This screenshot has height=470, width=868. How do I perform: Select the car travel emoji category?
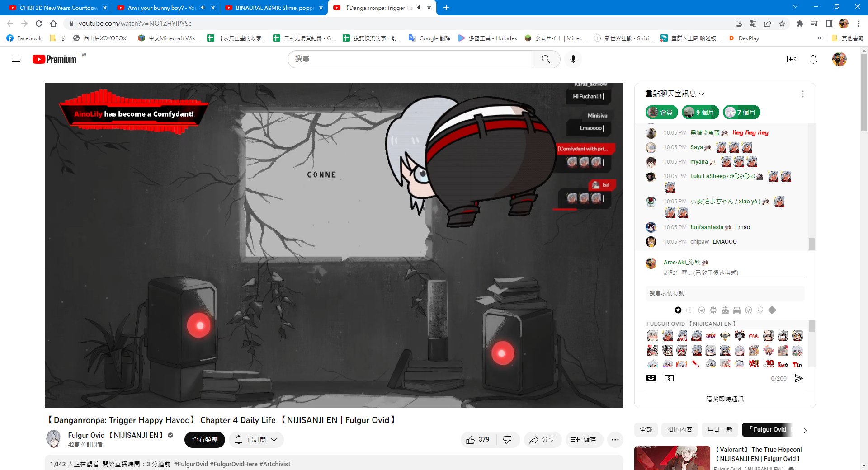click(736, 310)
